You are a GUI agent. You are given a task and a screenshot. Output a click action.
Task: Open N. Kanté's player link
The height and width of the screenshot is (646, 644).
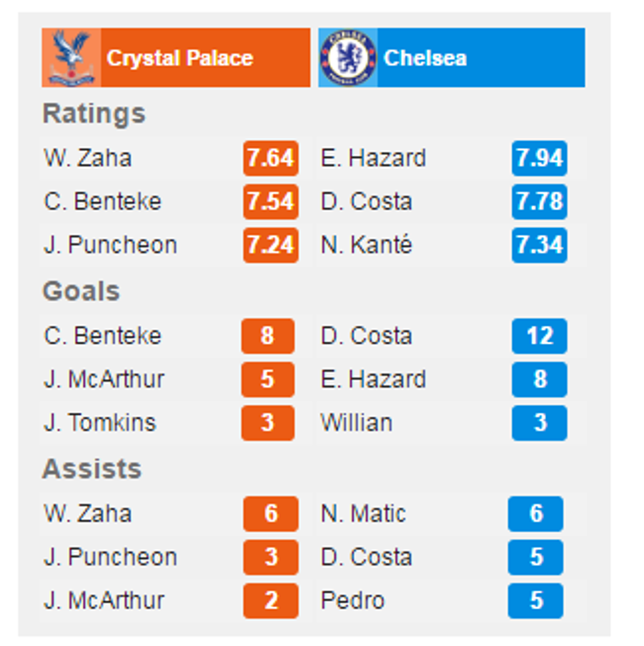(366, 245)
